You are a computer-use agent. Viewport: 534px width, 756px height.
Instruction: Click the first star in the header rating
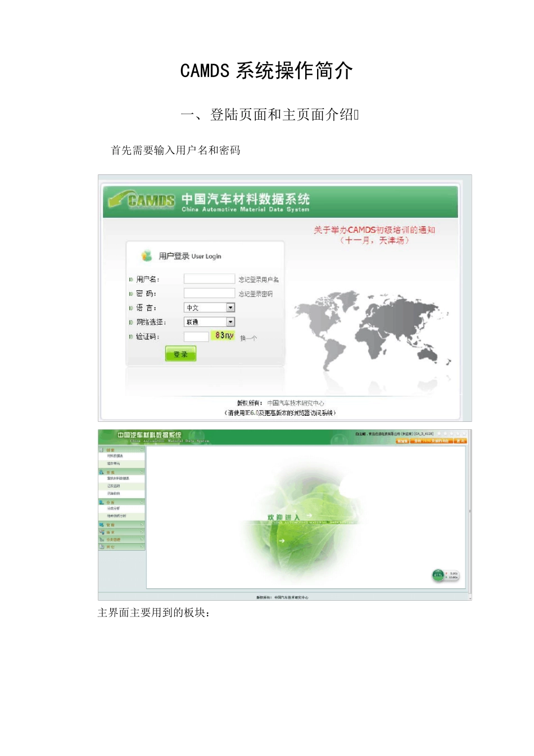tap(438, 434)
